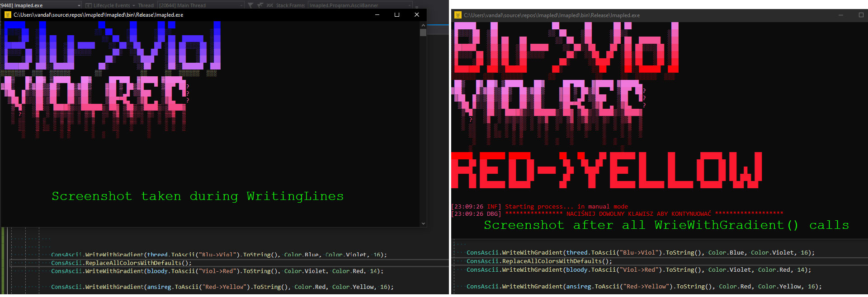Viewport: 868px width, 297px height.
Task: Click ReplaceAllColorsWithDefaults line in left editor
Action: coord(121,263)
